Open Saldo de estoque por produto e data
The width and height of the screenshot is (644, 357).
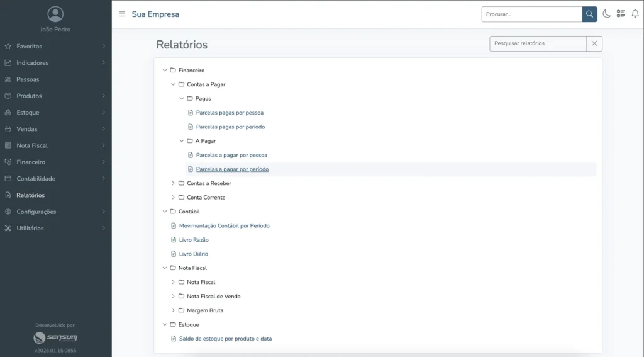coord(225,339)
